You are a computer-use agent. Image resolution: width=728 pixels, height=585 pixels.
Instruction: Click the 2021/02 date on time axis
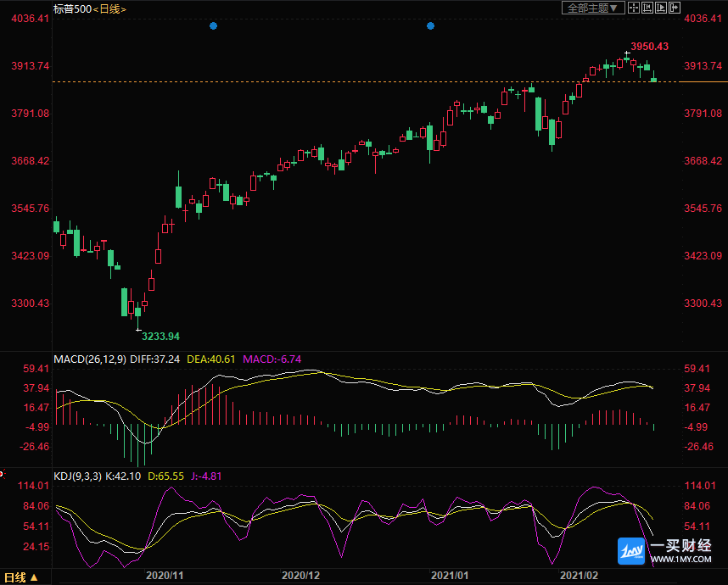pos(579,576)
